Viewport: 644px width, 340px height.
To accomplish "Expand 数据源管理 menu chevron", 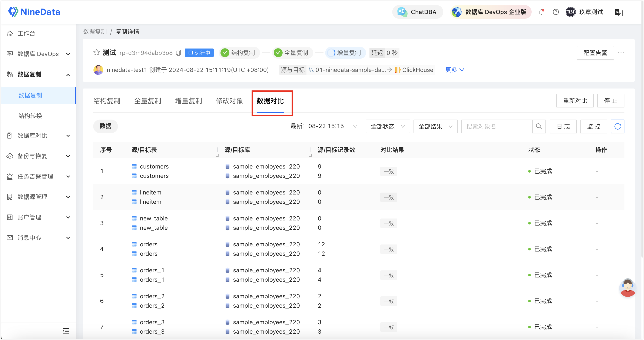I will 68,197.
